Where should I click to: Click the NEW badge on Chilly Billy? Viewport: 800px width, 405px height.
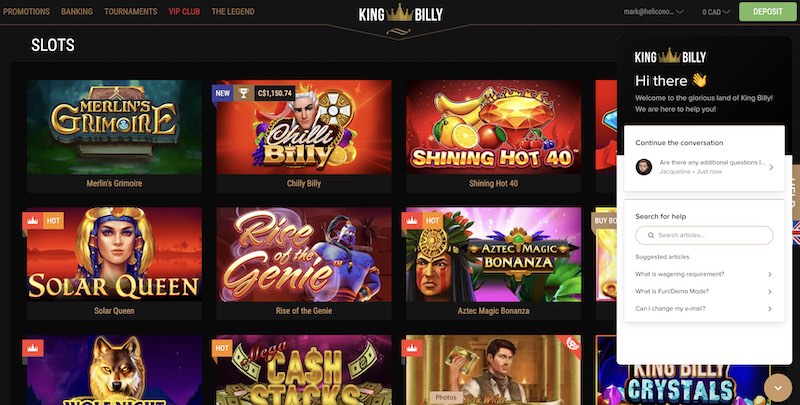(222, 93)
